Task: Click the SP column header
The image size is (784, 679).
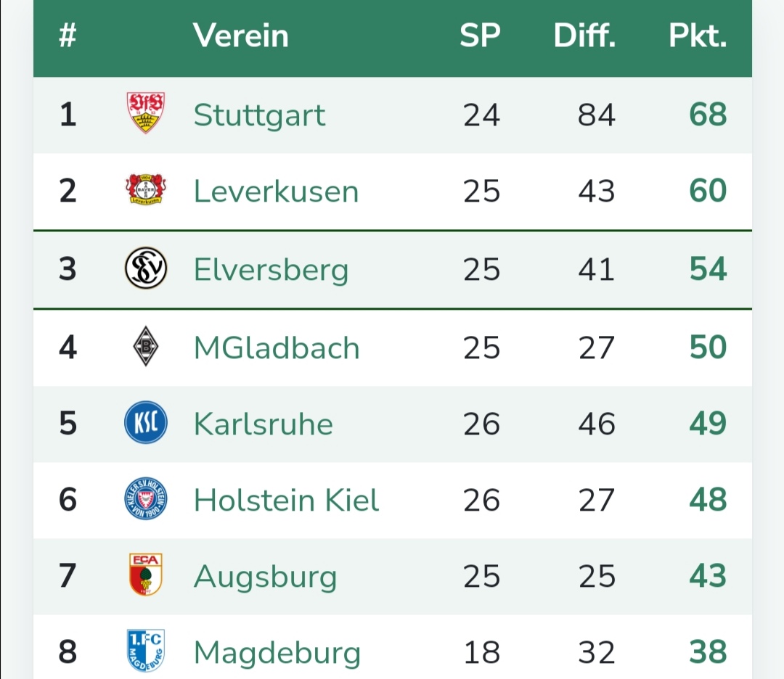Action: pos(481,36)
